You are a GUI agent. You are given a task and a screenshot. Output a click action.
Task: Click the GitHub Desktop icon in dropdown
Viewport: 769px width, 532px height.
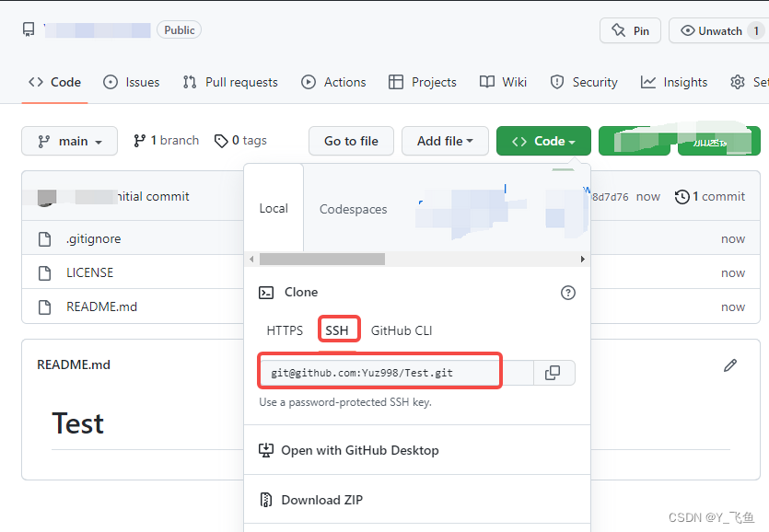click(x=266, y=450)
